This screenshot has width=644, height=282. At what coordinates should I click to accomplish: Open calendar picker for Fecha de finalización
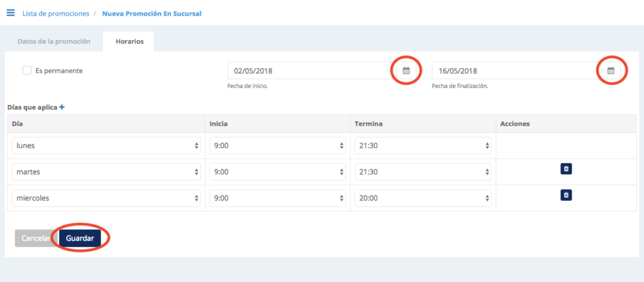tap(611, 71)
